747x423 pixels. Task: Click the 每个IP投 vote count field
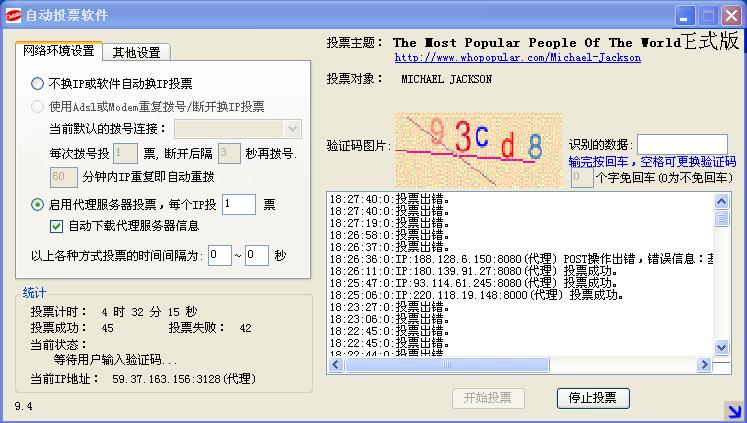tap(239, 204)
